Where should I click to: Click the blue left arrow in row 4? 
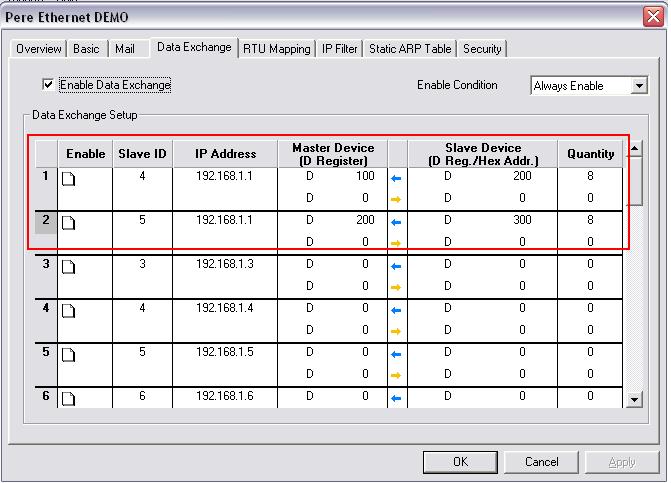pyautogui.click(x=396, y=309)
